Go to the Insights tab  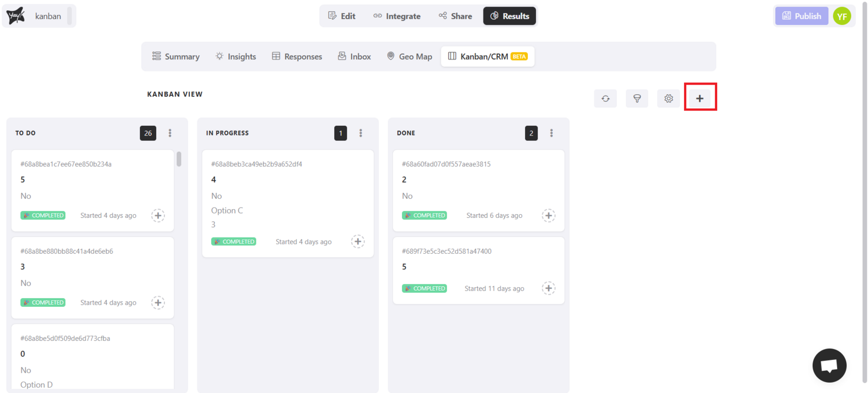(235, 56)
